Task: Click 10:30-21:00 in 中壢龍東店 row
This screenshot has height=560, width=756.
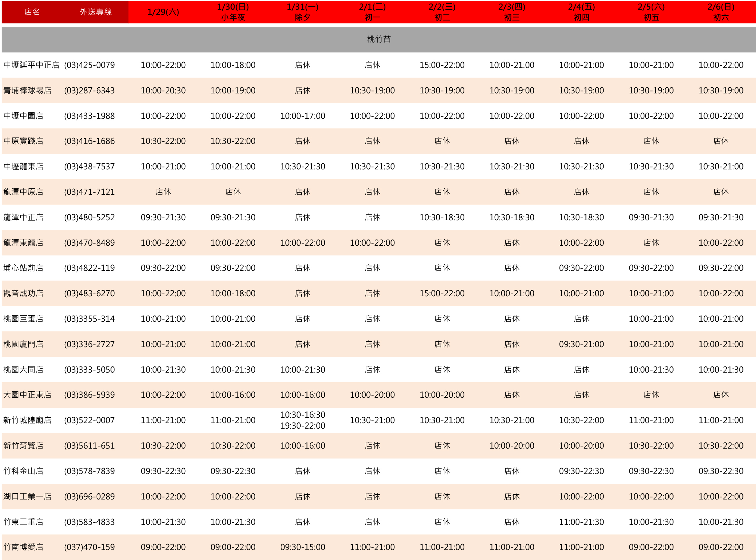Action: tap(721, 166)
